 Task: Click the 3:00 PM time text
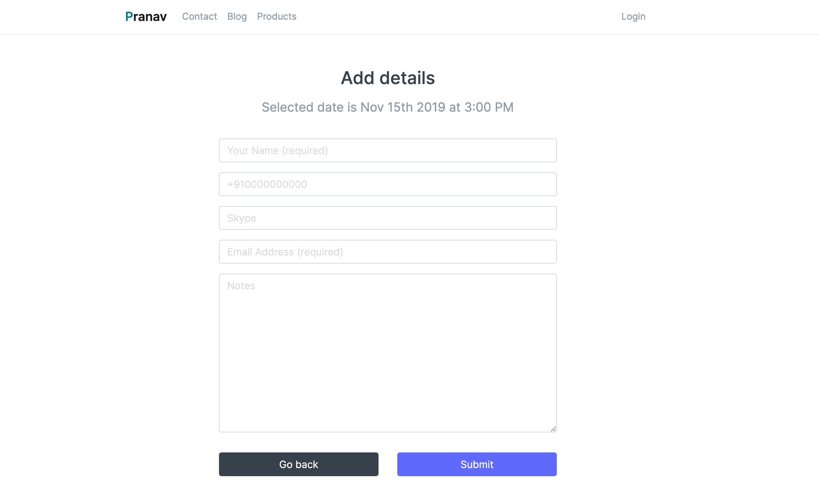click(x=489, y=107)
